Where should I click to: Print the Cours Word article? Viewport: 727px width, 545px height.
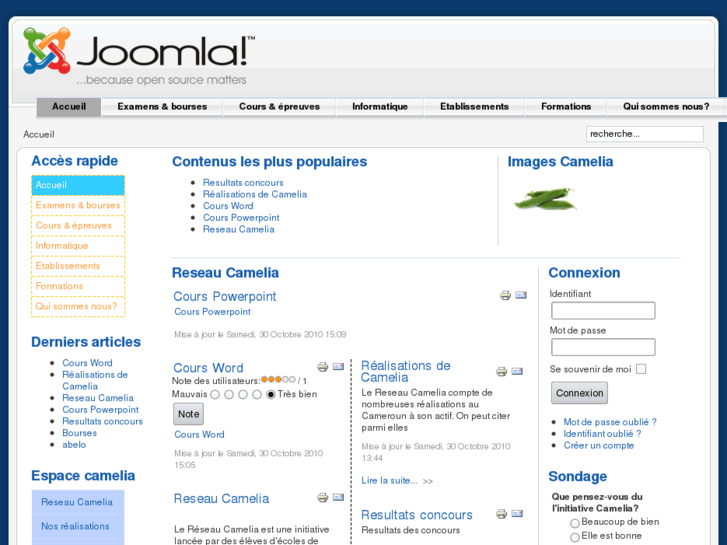pos(322,367)
